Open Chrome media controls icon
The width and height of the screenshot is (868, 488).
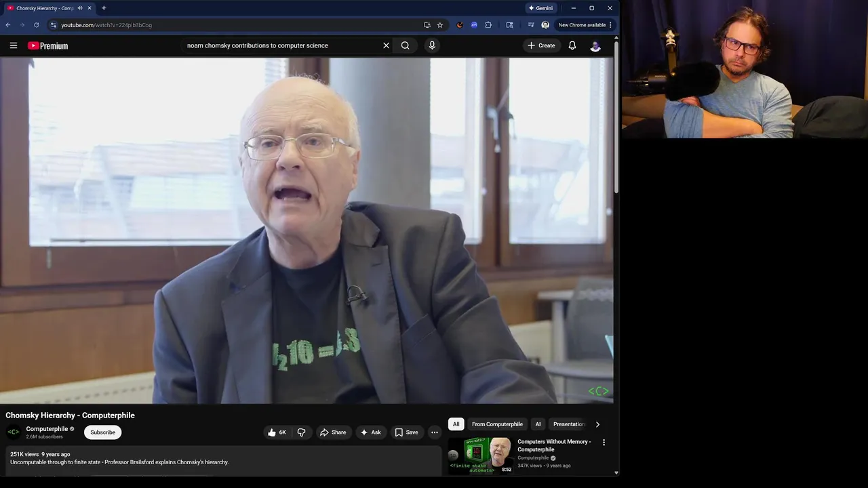[531, 25]
